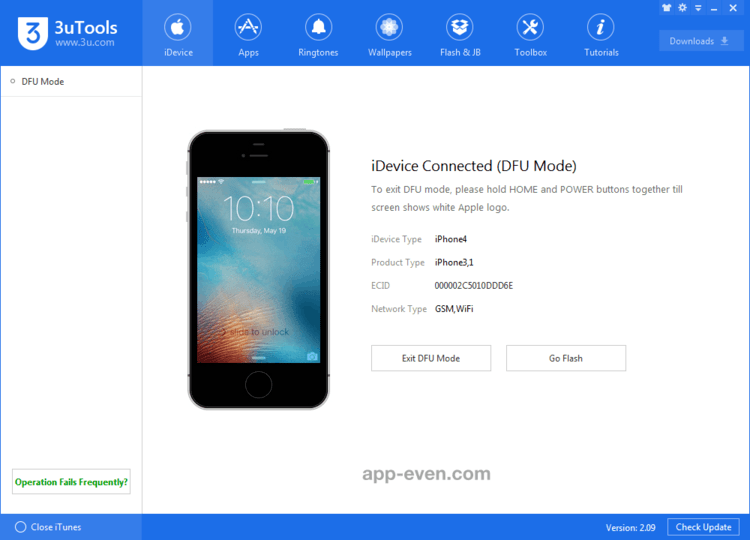Select DFU Mode in the sidebar

(x=71, y=82)
